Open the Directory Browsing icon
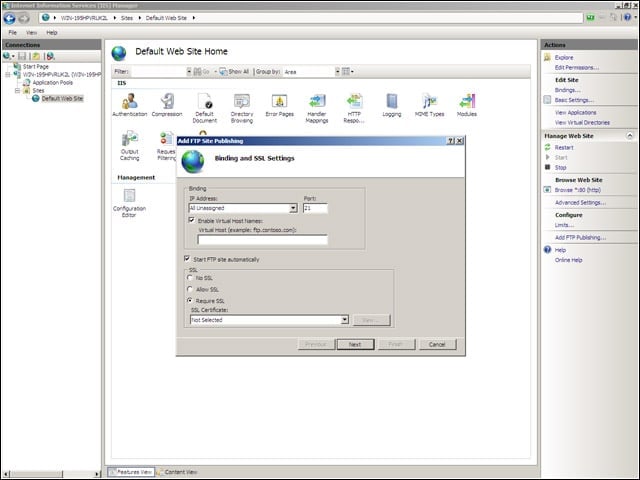 pos(242,108)
